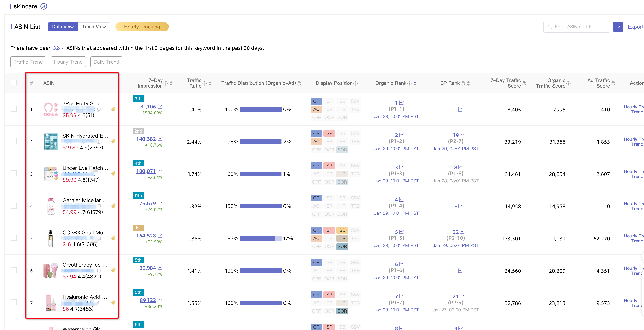Viewport: 644px width, 330px height.
Task: Sort by 7-Day Impression column
Action: coord(171,83)
